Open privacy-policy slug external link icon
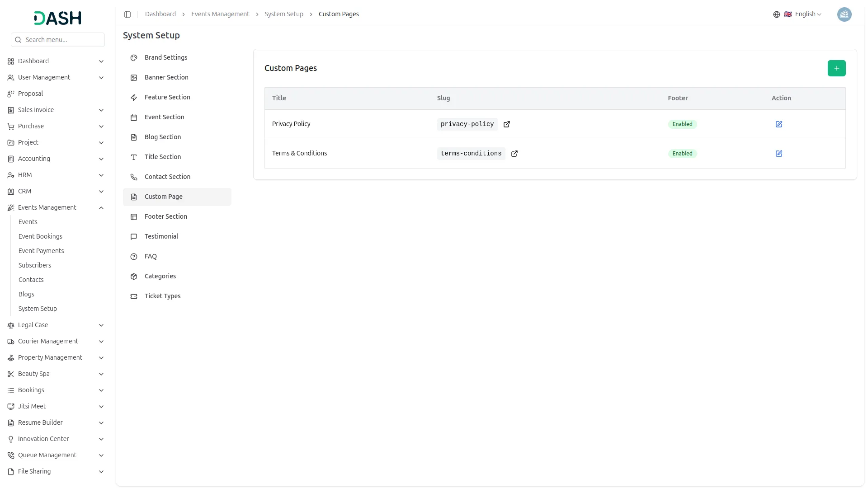868x488 pixels. click(x=506, y=124)
